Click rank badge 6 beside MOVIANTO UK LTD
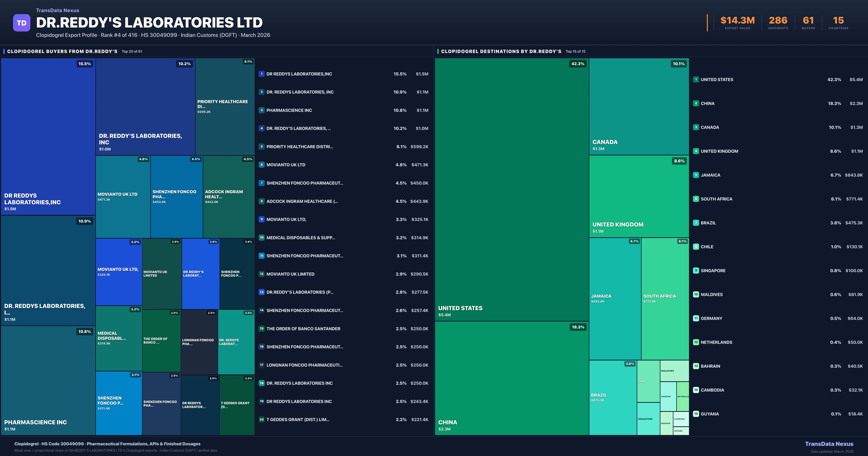Screen dimensions: 868x456 pyautogui.click(x=261, y=165)
